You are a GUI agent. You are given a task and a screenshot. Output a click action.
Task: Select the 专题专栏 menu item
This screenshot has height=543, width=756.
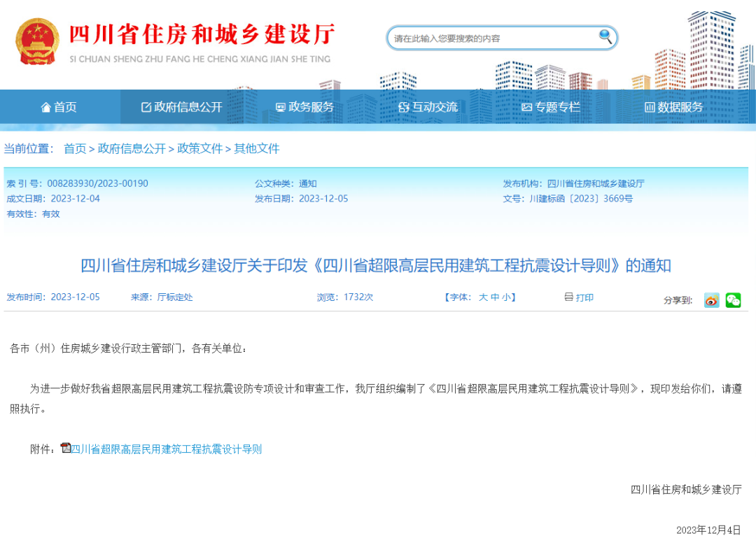[551, 107]
